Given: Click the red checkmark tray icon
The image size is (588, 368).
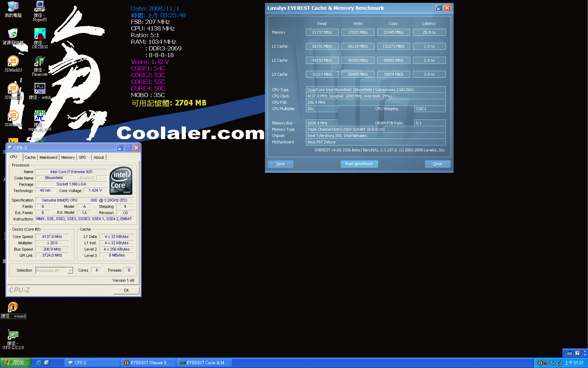Looking at the screenshot, I should pos(546,363).
